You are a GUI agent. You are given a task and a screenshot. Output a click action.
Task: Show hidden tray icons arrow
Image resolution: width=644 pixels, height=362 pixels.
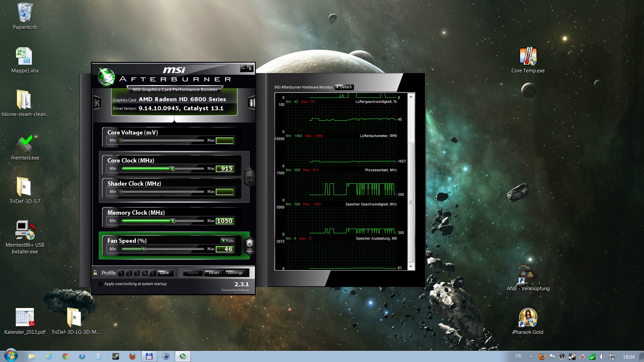click(531, 356)
